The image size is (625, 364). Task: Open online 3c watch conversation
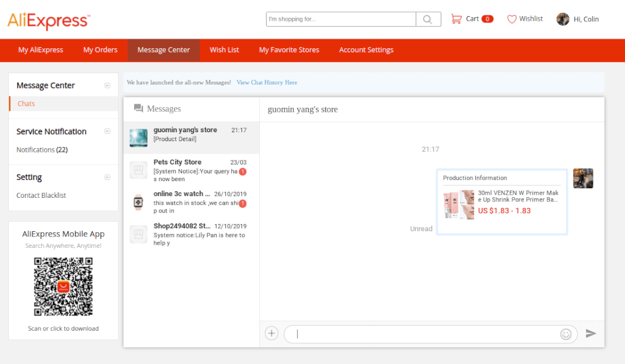point(191,203)
